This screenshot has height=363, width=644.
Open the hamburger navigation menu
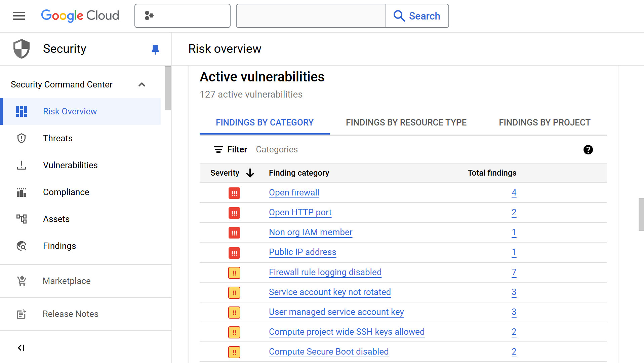[19, 16]
